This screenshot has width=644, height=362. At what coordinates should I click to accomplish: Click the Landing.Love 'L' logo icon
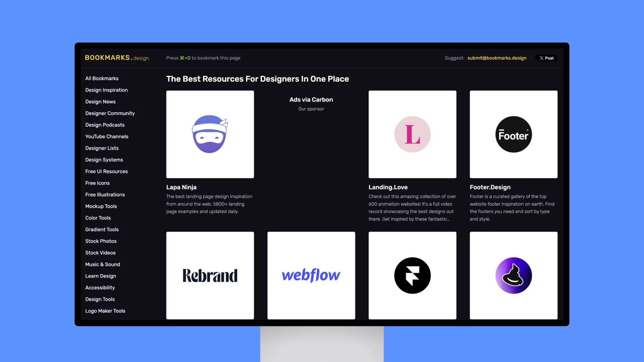click(x=412, y=134)
